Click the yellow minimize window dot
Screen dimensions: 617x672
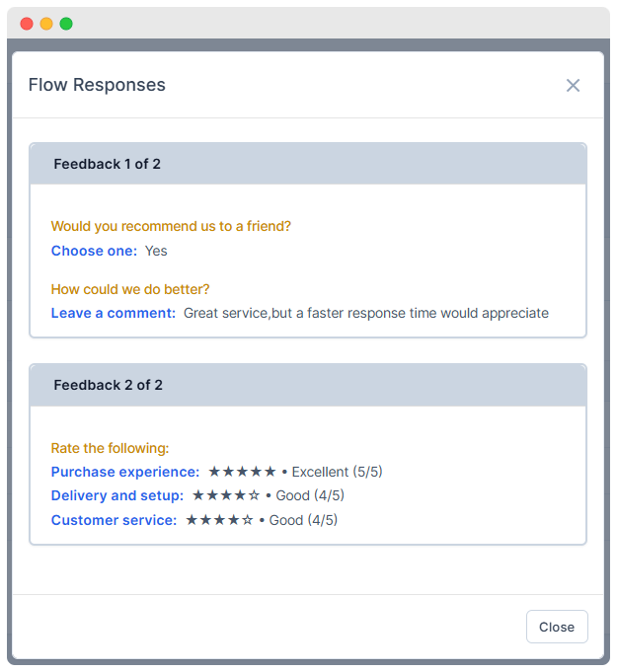(x=46, y=24)
